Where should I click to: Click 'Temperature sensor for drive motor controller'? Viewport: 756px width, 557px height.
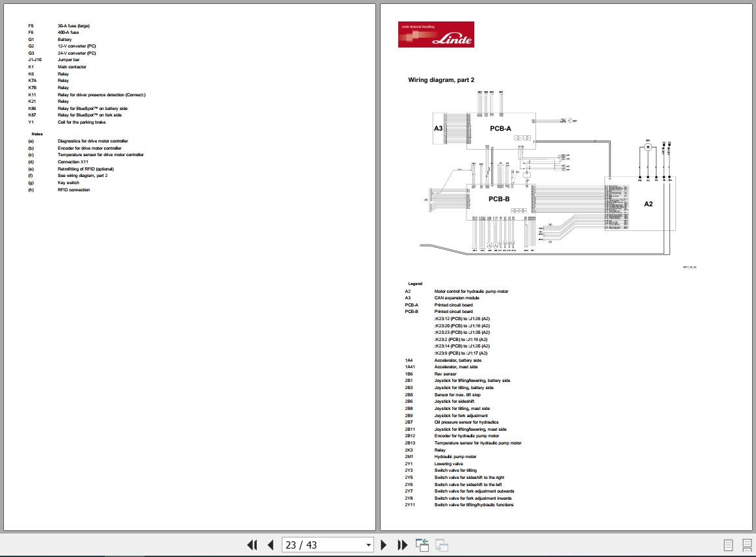100,155
